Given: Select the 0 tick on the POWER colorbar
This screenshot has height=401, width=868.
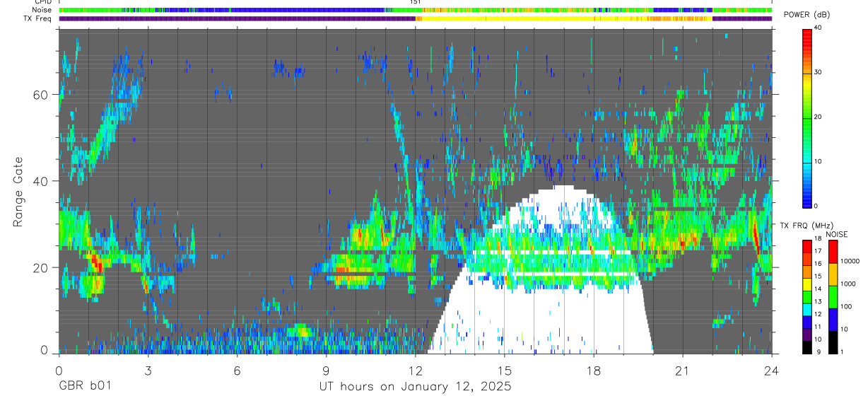Looking at the screenshot, I should point(816,206).
